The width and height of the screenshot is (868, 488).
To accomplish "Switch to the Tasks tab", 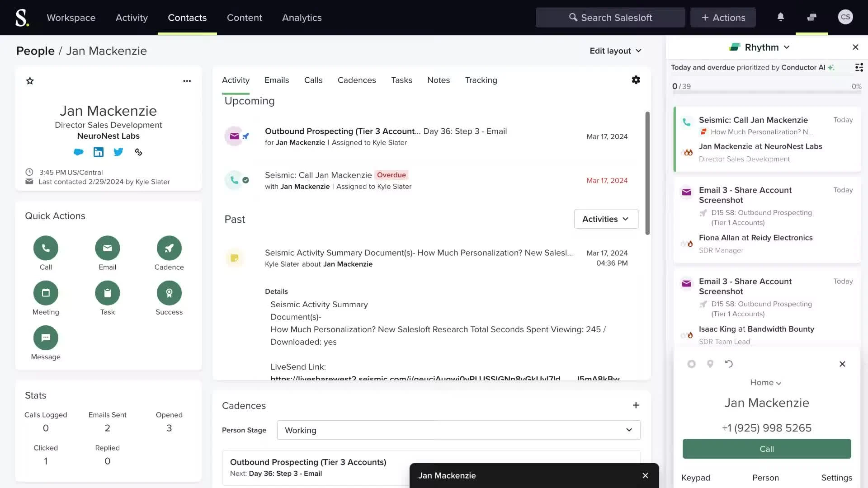I will click(401, 80).
